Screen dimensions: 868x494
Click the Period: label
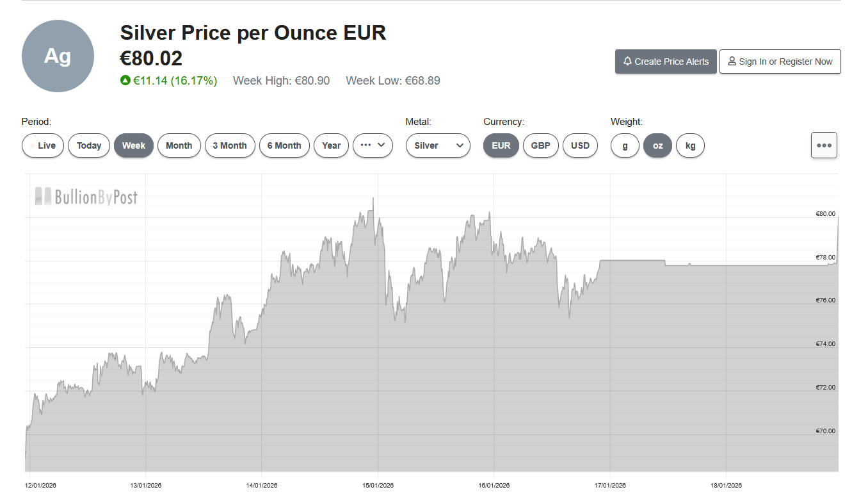tap(36, 122)
